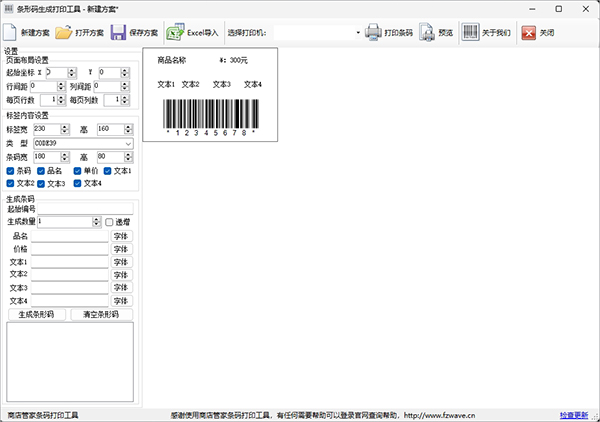This screenshot has height=422, width=600.
Task: Click the 新建方案 new scheme icon
Action: (x=11, y=32)
